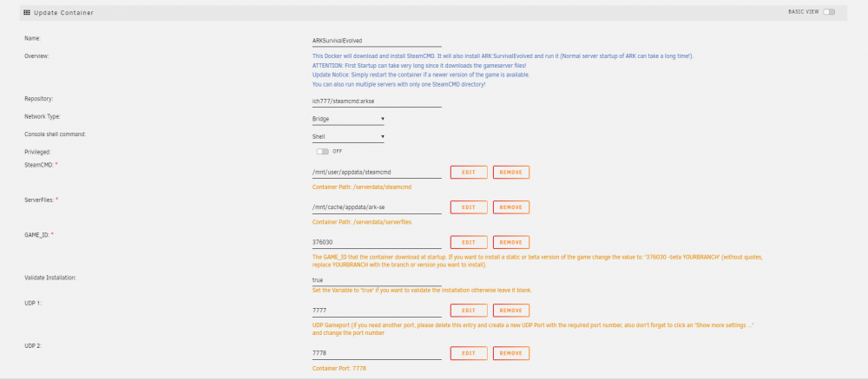Open the Network Type Bridge dropdown
The height and width of the screenshot is (380, 868).
[348, 119]
